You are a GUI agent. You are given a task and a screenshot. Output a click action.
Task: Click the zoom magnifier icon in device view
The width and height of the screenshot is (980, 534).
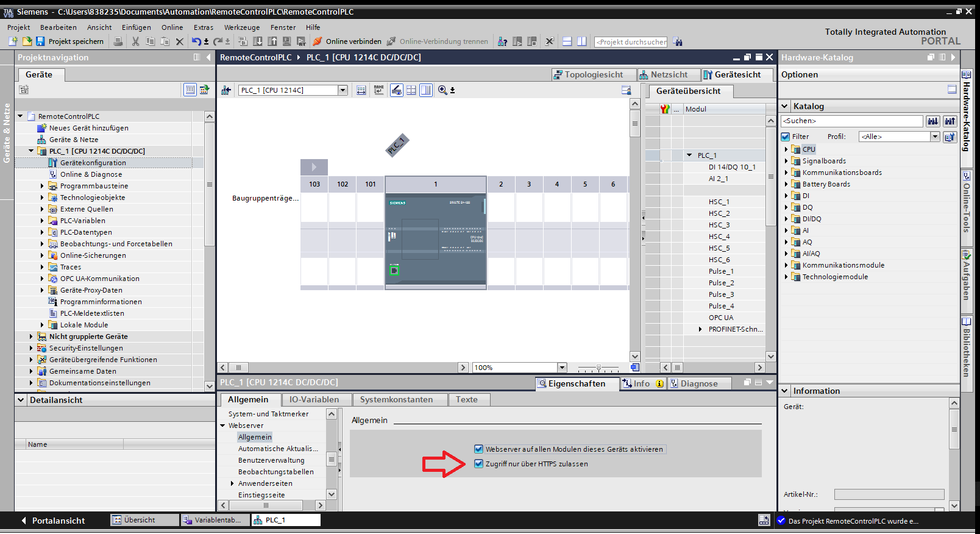(x=442, y=90)
